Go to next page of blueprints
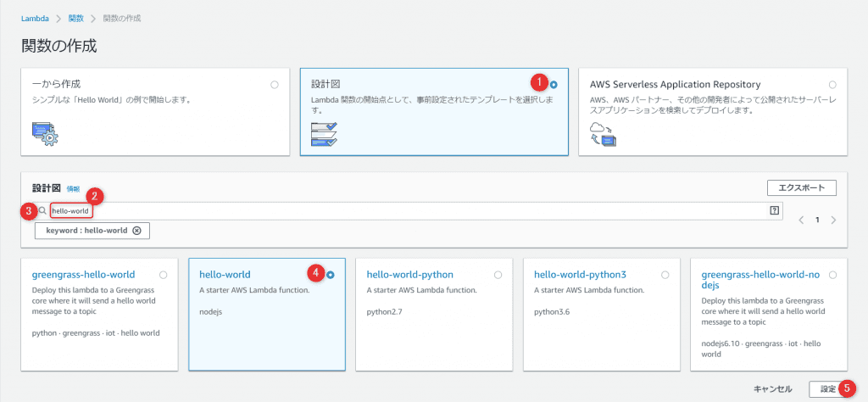This screenshot has height=402, width=868. (x=833, y=220)
